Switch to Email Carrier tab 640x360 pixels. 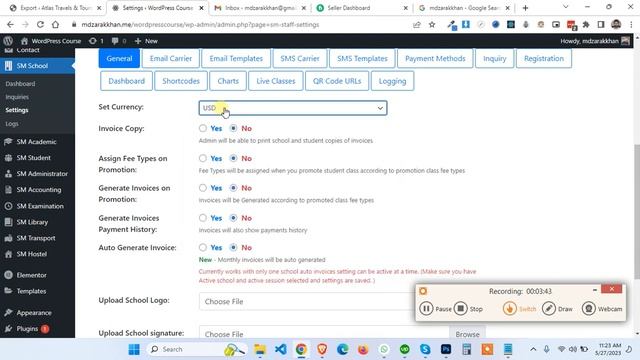(171, 58)
